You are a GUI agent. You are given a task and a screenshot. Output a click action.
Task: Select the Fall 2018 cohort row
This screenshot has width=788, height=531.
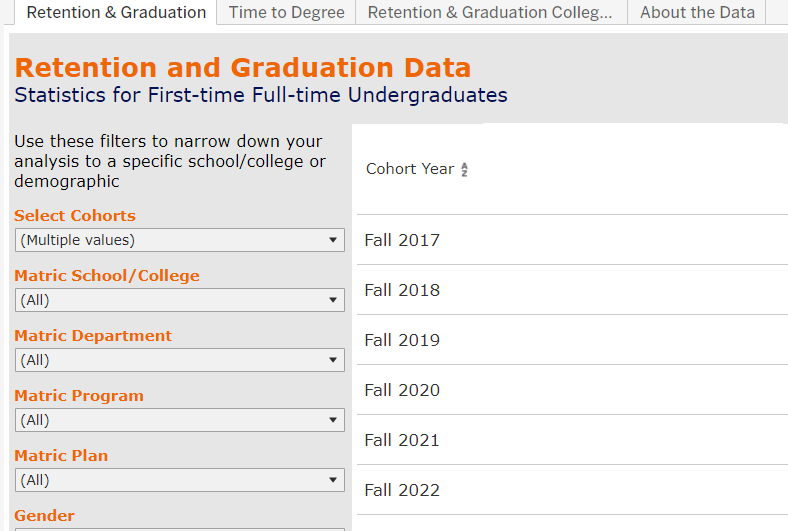click(402, 290)
